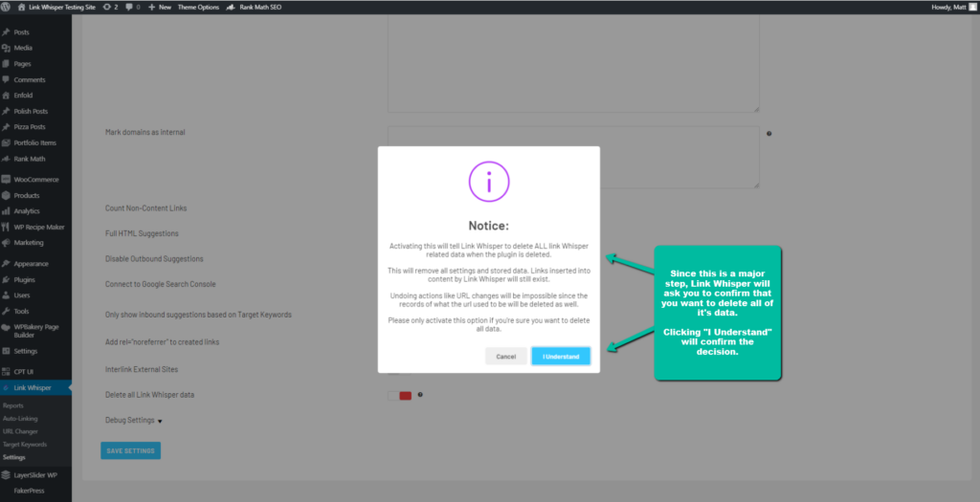Click the Plugins plug icon

pos(7,280)
